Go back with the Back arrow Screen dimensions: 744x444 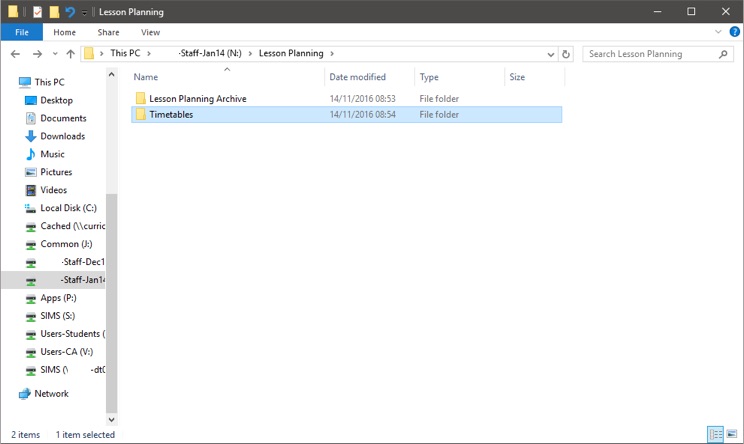(x=15, y=54)
